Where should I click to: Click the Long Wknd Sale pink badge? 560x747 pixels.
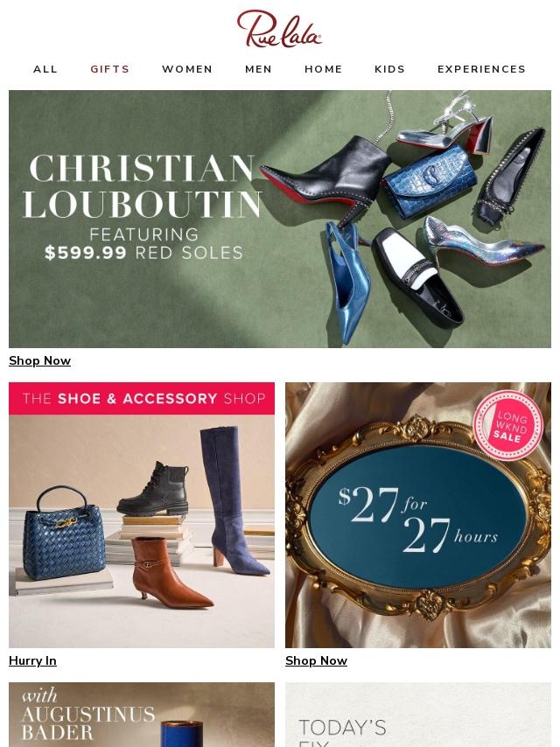[508, 425]
